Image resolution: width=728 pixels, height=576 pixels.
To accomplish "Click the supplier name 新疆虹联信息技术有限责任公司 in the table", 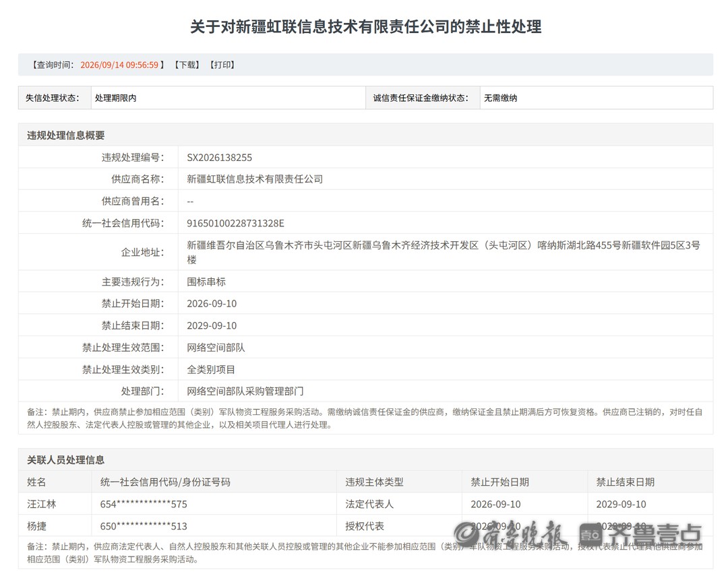I will pos(255,179).
